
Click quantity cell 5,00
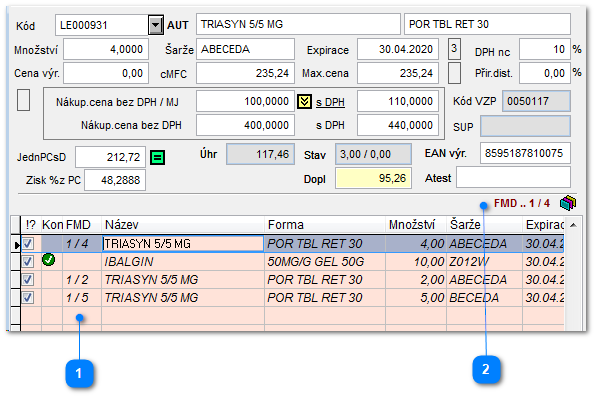point(416,298)
